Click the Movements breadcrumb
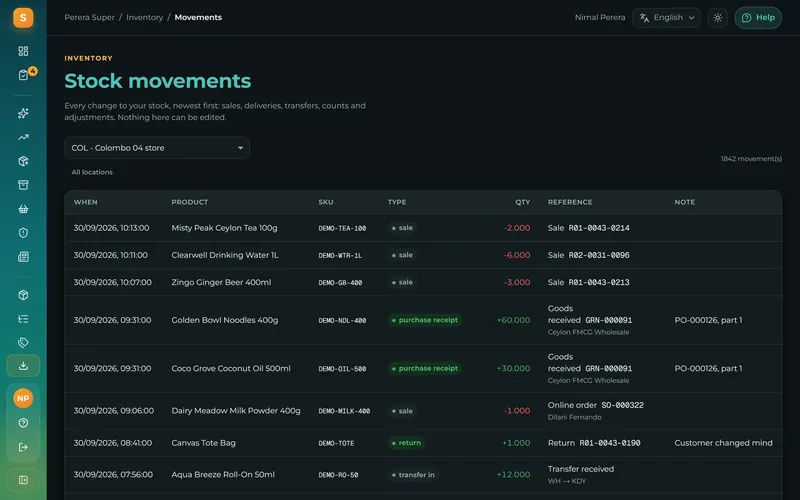This screenshot has width=800, height=500. (x=198, y=17)
